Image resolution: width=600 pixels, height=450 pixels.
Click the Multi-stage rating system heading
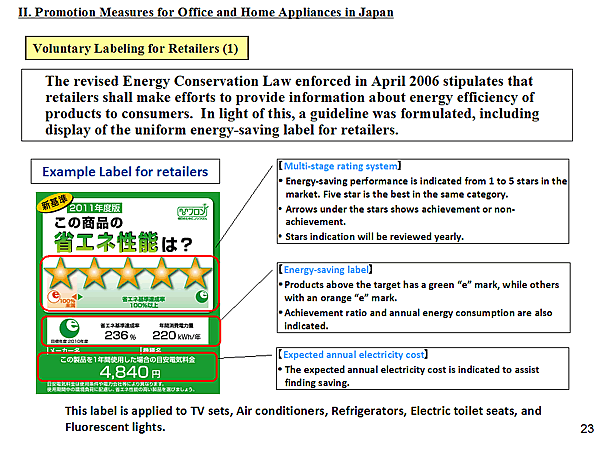click(x=340, y=166)
